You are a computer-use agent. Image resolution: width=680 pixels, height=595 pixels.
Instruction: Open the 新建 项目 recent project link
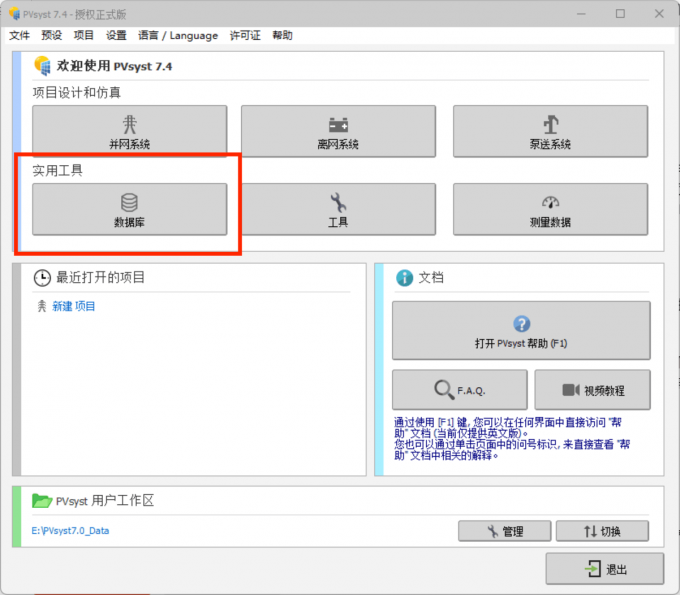click(x=73, y=306)
